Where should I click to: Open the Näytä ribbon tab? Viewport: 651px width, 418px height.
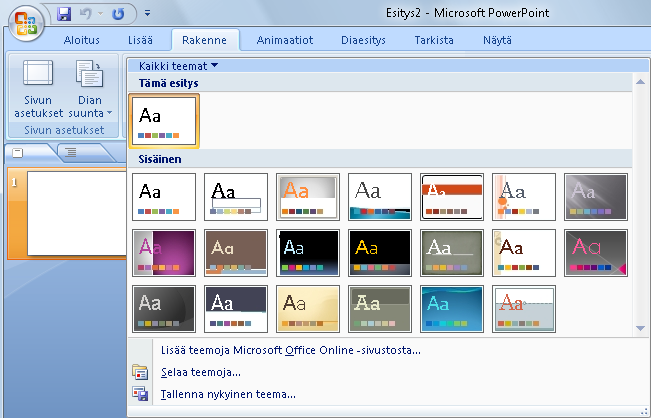[x=497, y=40]
